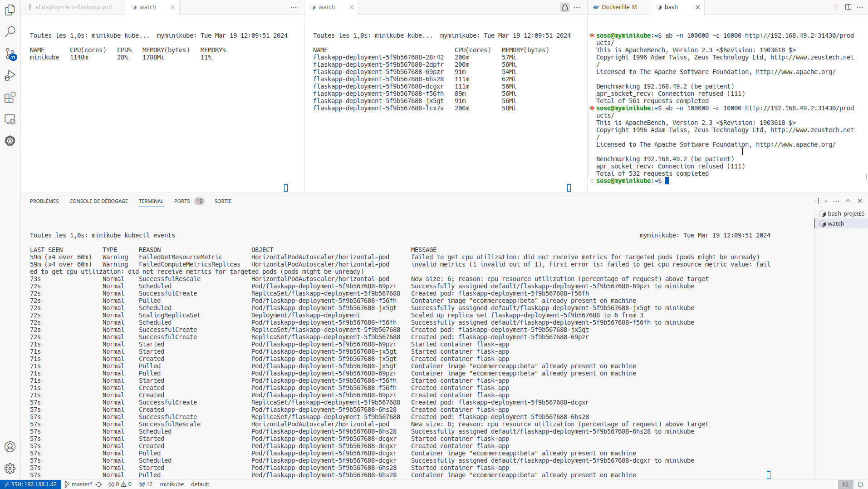Viewport: 868px width, 489px height.
Task: Open the Remote Explorer view
Action: (x=10, y=119)
